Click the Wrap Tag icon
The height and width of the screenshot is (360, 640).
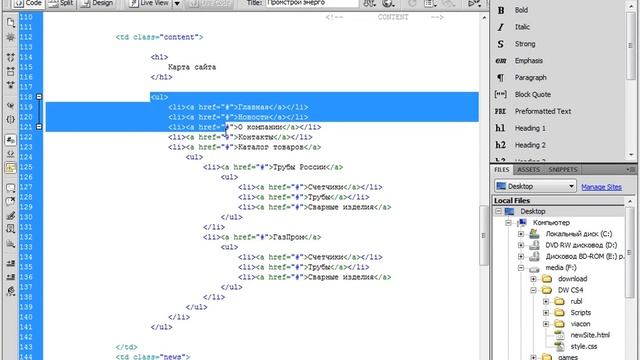point(11,216)
